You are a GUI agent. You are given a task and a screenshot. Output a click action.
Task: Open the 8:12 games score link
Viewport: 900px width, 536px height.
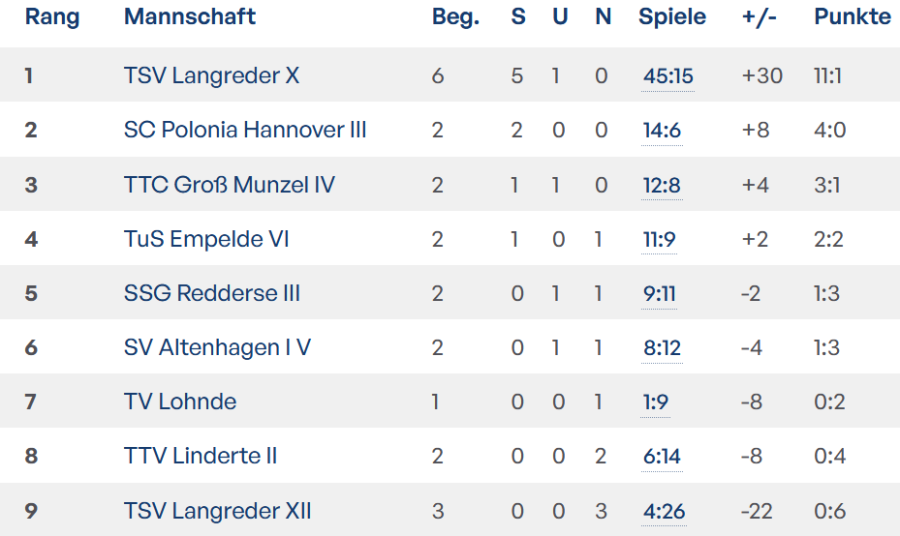click(661, 348)
